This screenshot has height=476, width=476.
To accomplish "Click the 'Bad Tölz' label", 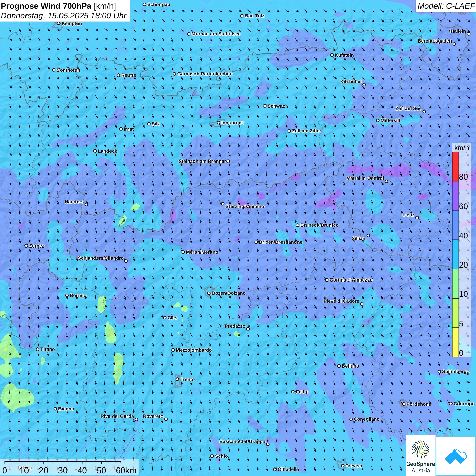I will (255, 16).
